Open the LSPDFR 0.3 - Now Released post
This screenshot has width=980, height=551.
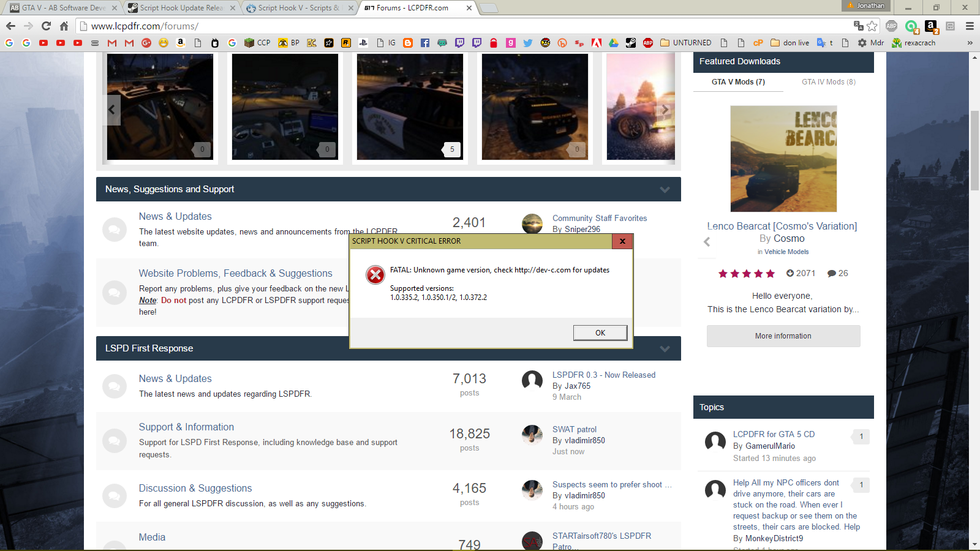[x=604, y=375]
